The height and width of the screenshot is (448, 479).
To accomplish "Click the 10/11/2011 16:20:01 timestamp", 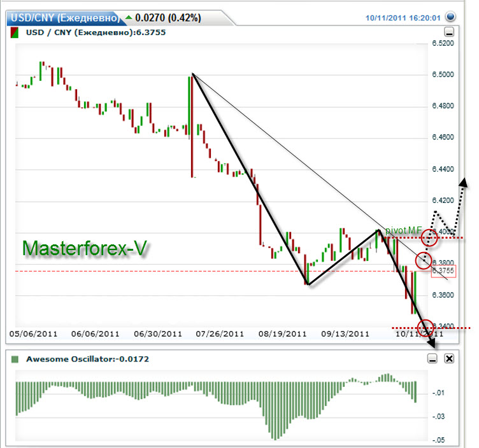I will click(403, 18).
